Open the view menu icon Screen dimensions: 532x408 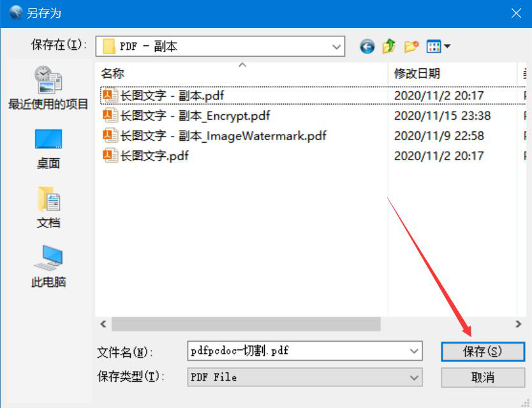(x=438, y=46)
